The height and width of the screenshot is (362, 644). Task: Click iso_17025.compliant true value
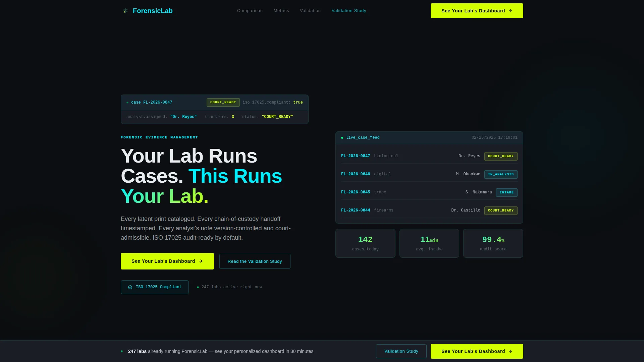pyautogui.click(x=298, y=103)
